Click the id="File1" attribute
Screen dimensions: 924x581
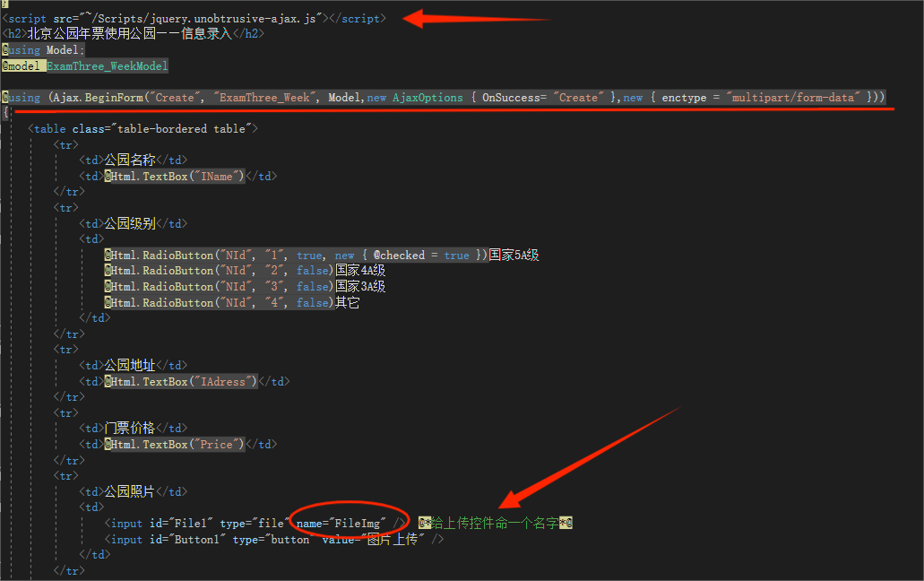pos(182,524)
